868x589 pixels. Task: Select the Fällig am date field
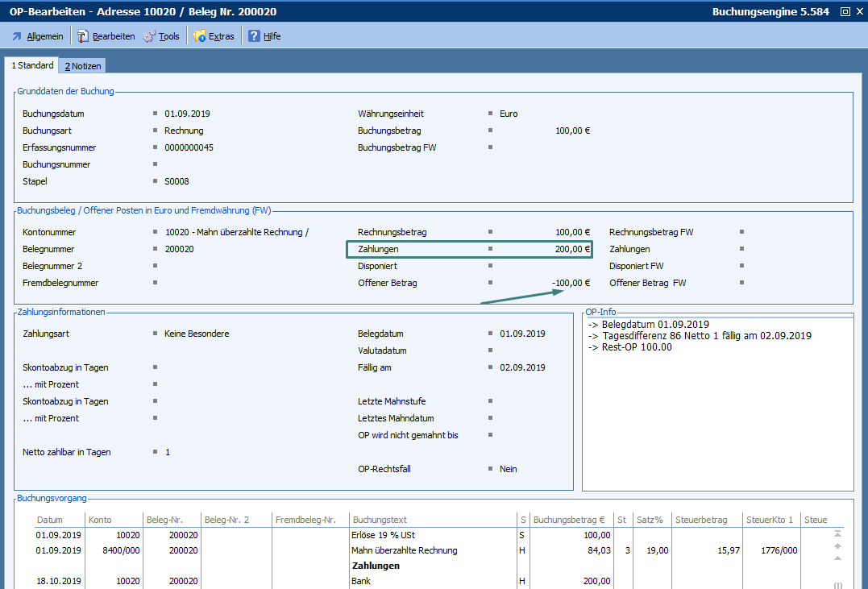pos(522,367)
